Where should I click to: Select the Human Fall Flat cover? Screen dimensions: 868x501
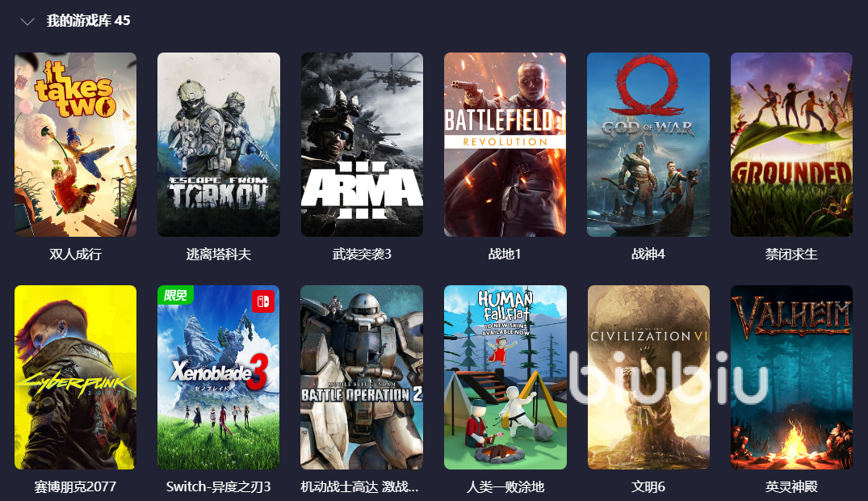(x=505, y=377)
